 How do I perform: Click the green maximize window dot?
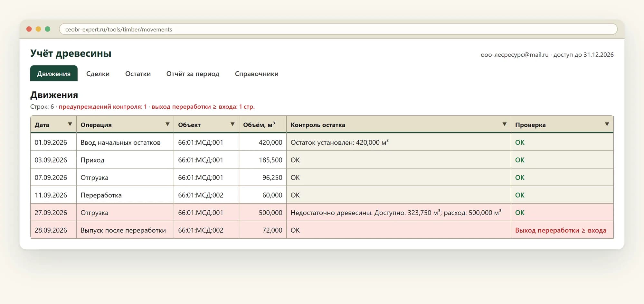point(48,29)
